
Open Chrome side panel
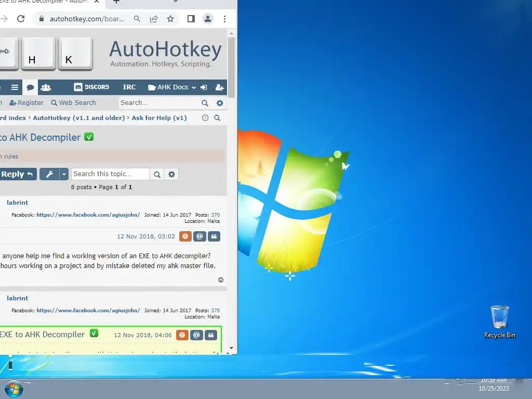(x=191, y=19)
